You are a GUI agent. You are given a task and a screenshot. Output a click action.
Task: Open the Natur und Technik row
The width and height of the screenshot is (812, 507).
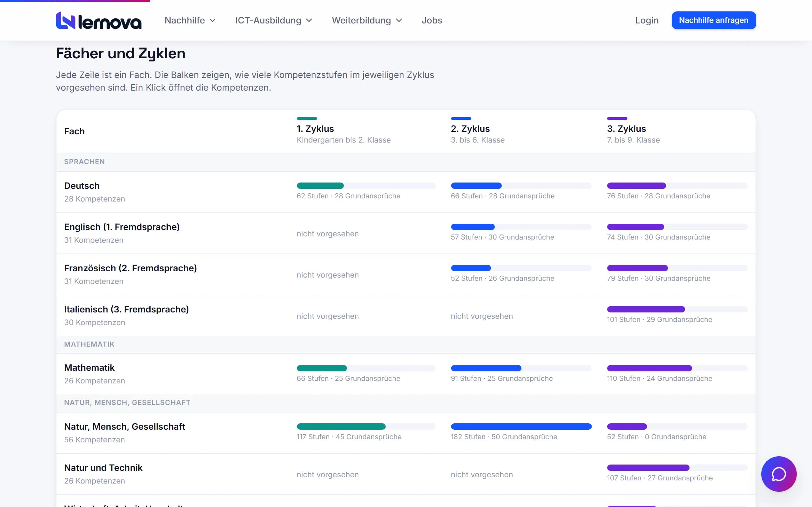(x=406, y=474)
